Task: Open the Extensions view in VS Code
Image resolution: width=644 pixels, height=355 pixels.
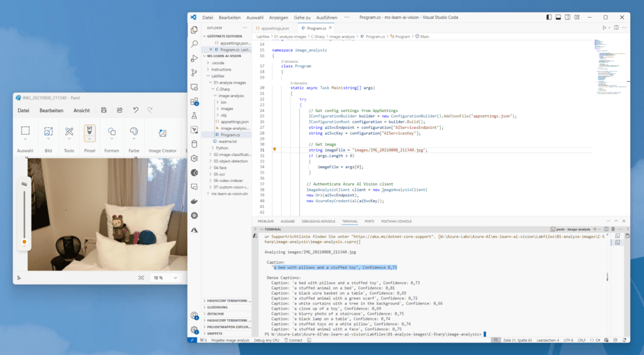Action: (194, 101)
